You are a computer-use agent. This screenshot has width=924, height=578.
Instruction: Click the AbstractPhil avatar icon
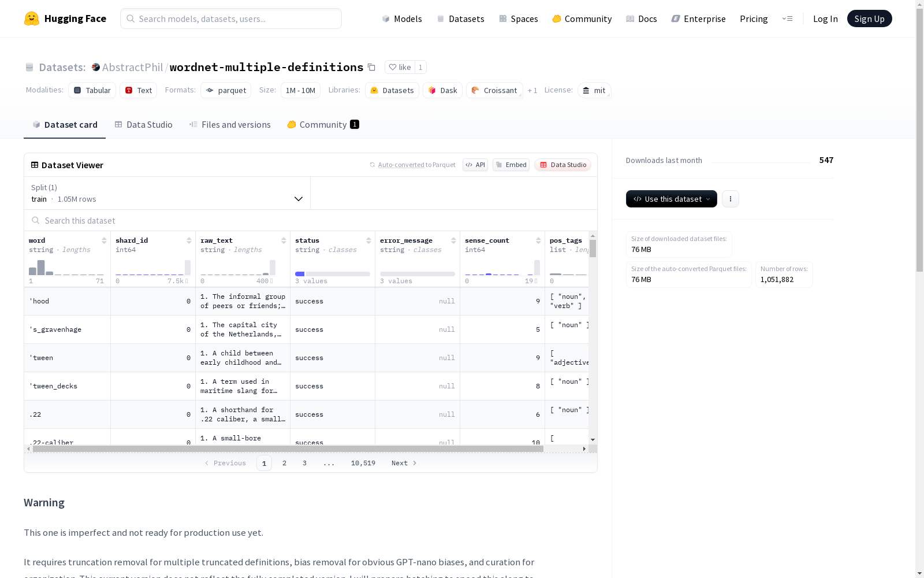(96, 67)
